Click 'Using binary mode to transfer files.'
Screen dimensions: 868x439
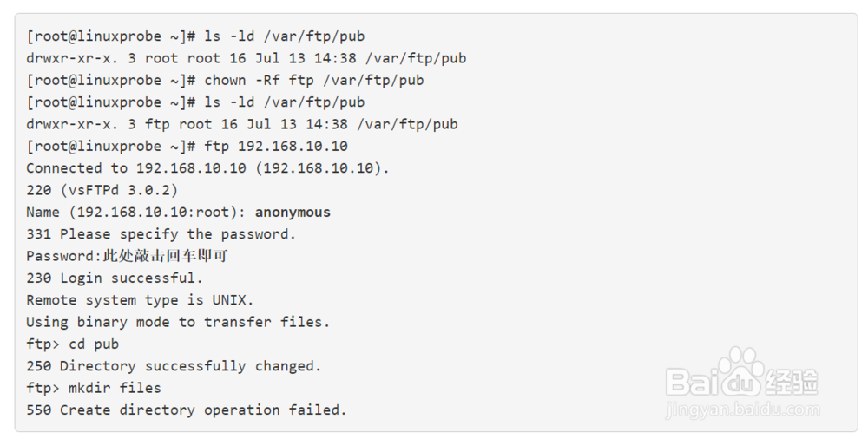(x=178, y=322)
